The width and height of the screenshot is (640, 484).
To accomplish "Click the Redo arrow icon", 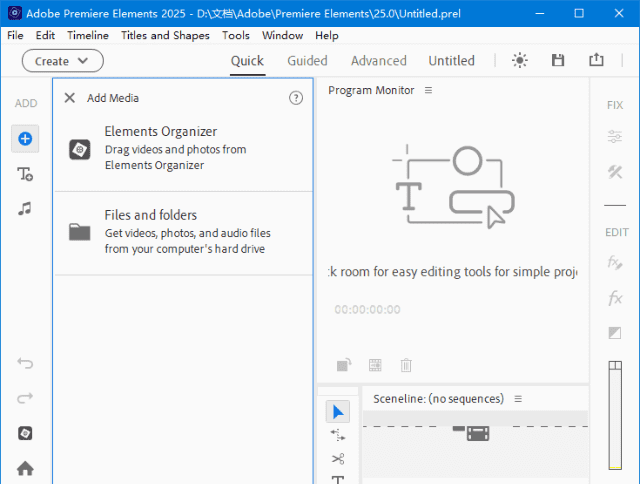I will 25,398.
